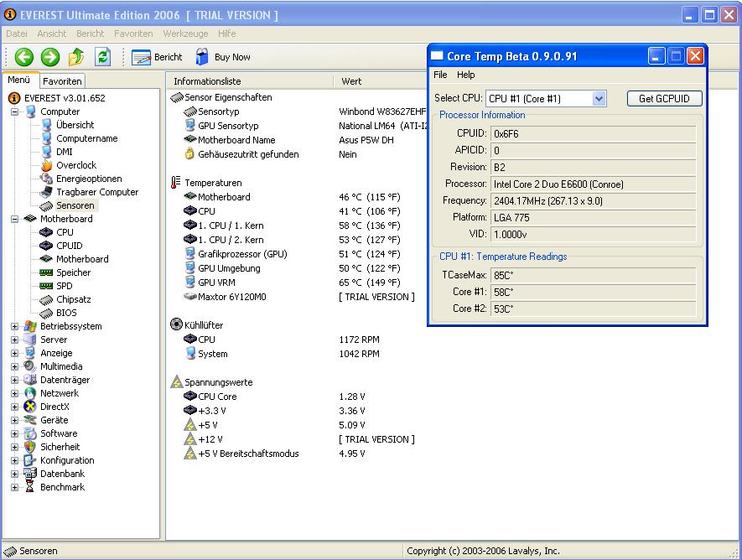The height and width of the screenshot is (560, 742).
Task: Open the Werkzeuge menu
Action: (185, 34)
